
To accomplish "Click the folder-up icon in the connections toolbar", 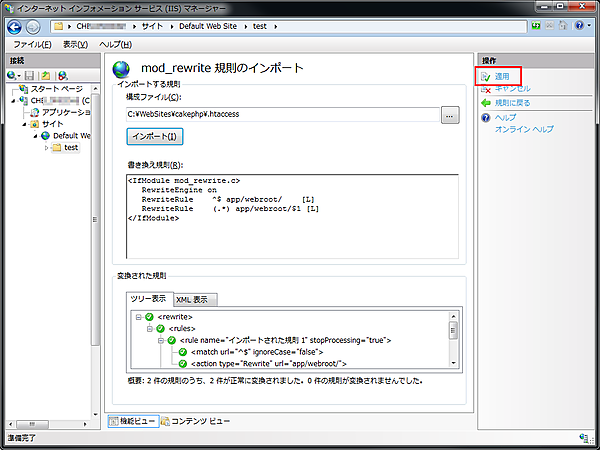I will pyautogui.click(x=46, y=75).
